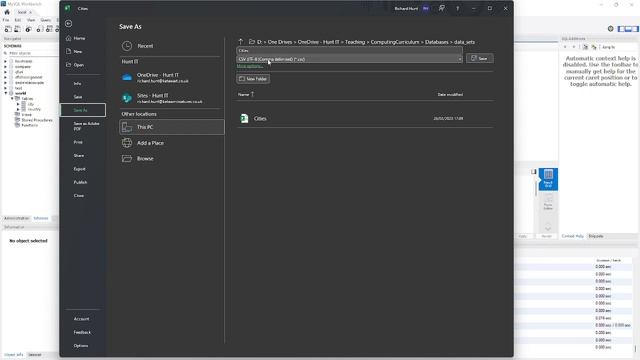This screenshot has width=640, height=360.
Task: Click the folder path breadcrumb
Action: point(366,42)
